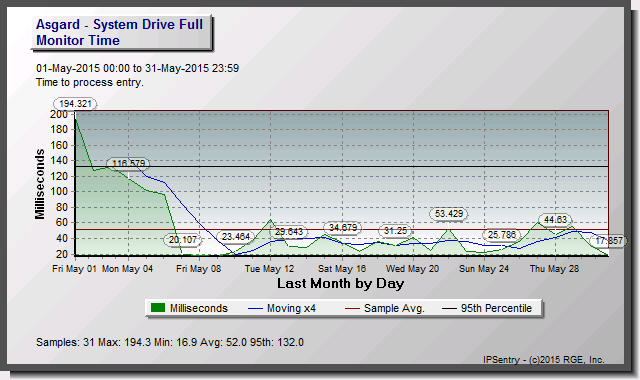Click the green Milliseconds legend swatch
640x380 pixels.
[x=158, y=308]
